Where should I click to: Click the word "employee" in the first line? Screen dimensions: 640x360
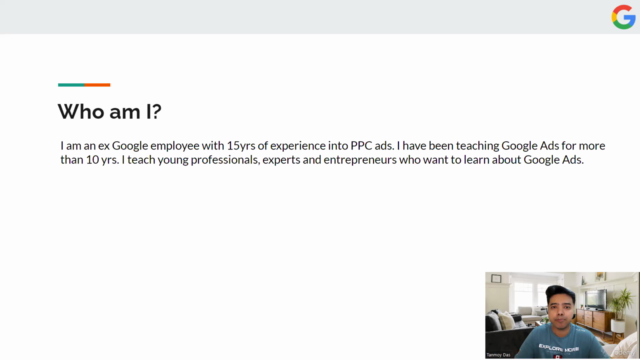pos(175,146)
